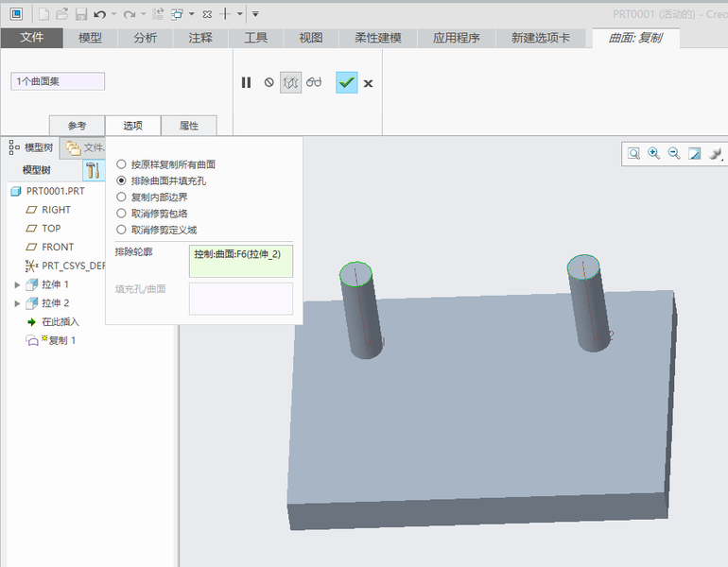Save the model with the disk icon
728x567 pixels.
(81, 14)
